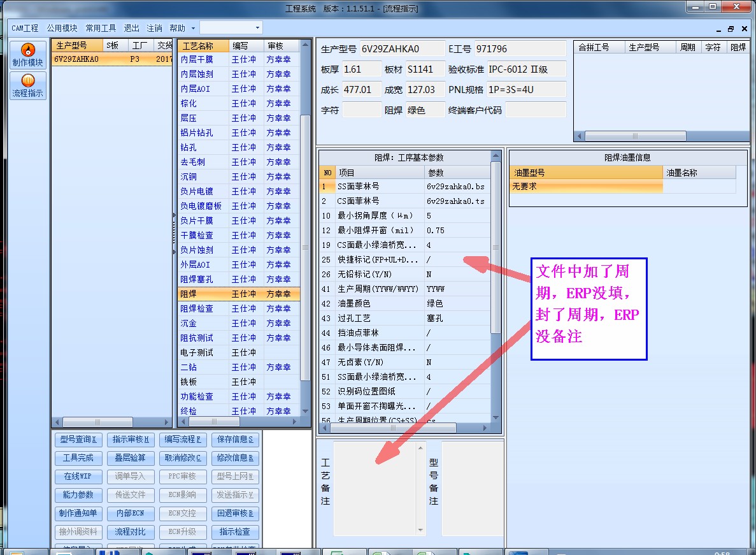The height and width of the screenshot is (555, 756).
Task: Click the 保存信息S button
Action: (235, 439)
